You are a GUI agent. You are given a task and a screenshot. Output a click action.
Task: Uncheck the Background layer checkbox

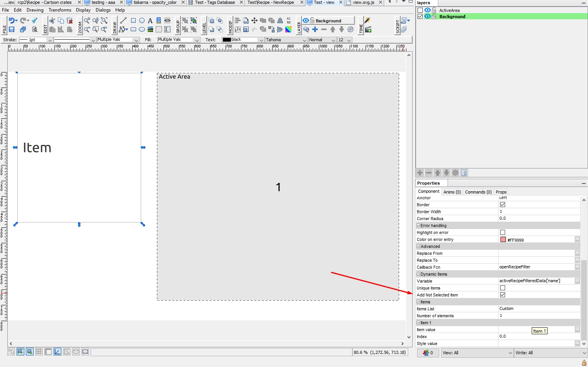pyautogui.click(x=420, y=17)
